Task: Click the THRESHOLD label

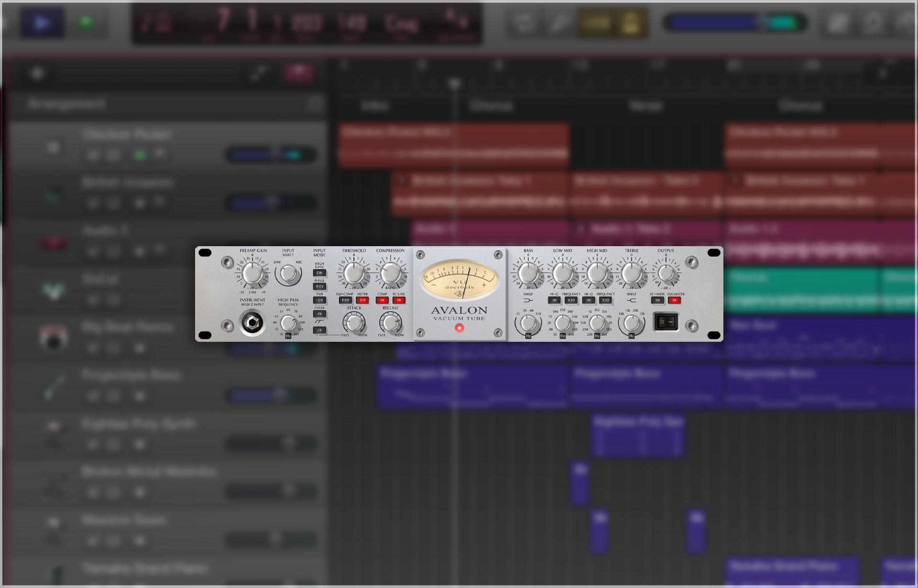Action: coord(354,250)
